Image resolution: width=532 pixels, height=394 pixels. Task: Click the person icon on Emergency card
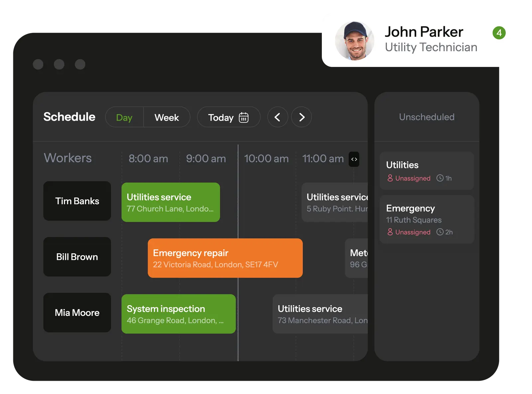(x=390, y=232)
